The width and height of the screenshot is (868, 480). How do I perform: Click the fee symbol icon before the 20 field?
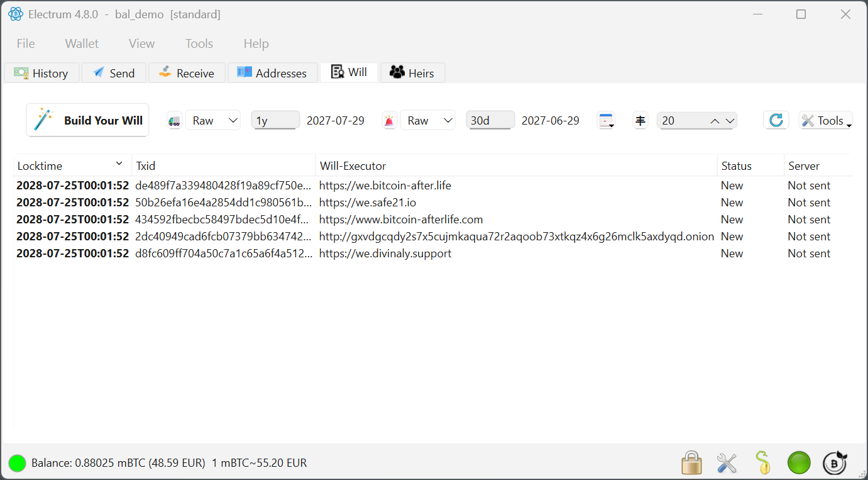pos(640,121)
